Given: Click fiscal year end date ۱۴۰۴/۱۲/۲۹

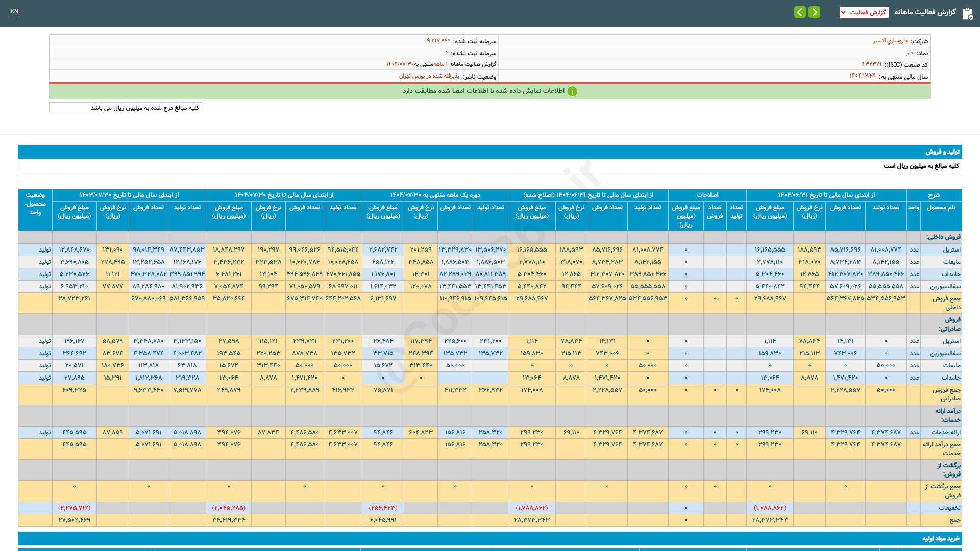Looking at the screenshot, I should [x=862, y=76].
